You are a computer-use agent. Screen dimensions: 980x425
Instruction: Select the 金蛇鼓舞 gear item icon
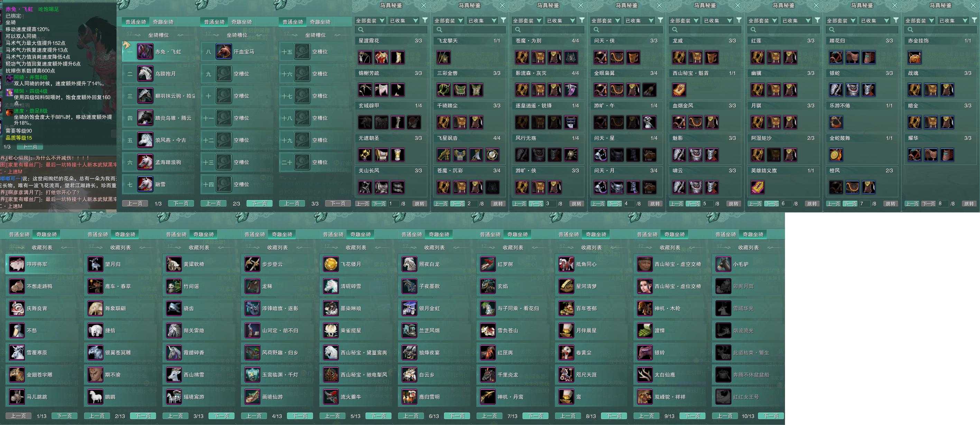click(836, 155)
